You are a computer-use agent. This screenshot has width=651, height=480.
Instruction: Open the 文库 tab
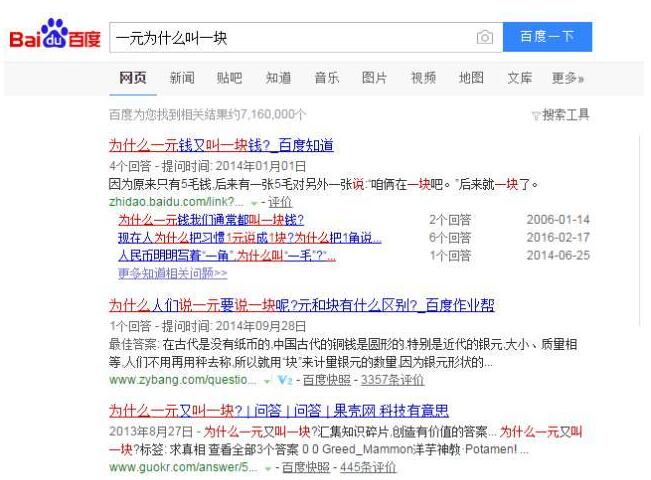click(520, 78)
